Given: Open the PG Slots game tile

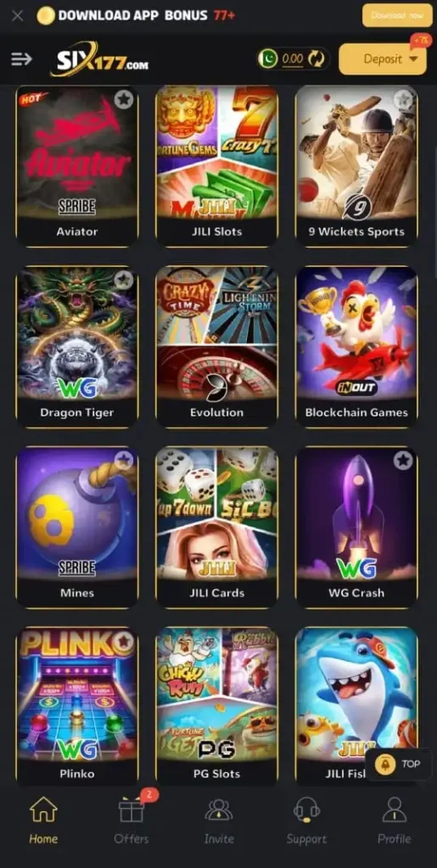Looking at the screenshot, I should click(x=216, y=705).
